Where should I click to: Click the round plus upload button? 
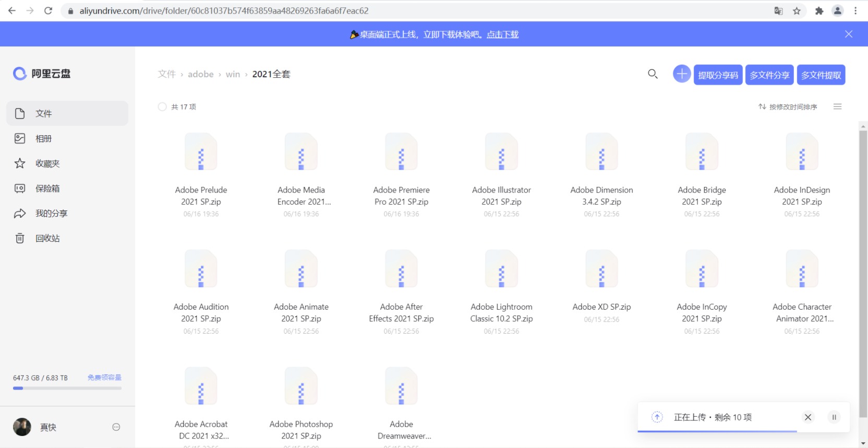click(x=682, y=74)
